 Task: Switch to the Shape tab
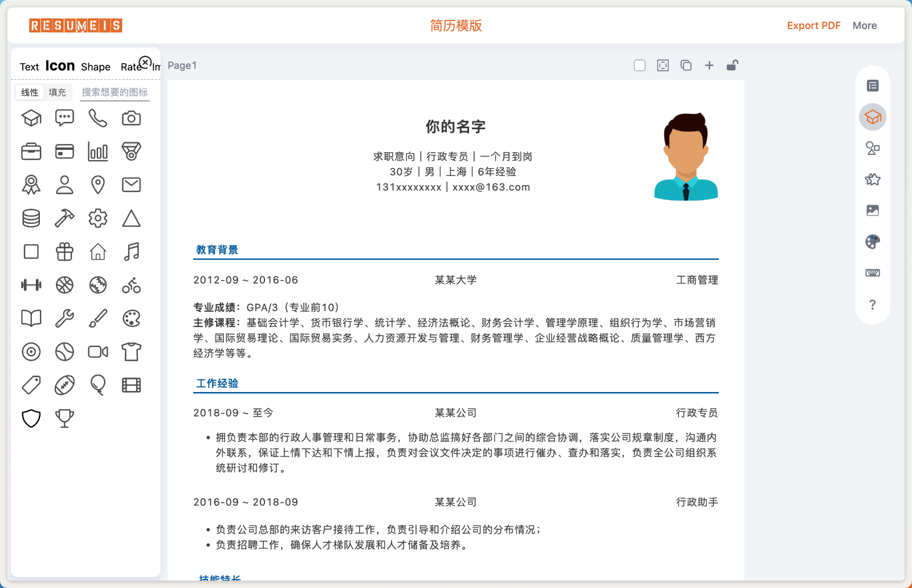coord(95,67)
